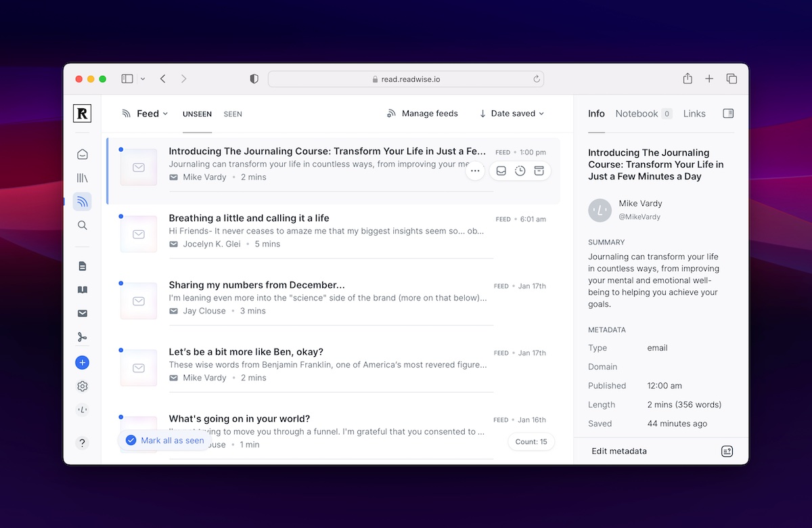Screen dimensions: 812x528
Task: Open the Articles document icon in sidebar
Action: [x=82, y=266]
